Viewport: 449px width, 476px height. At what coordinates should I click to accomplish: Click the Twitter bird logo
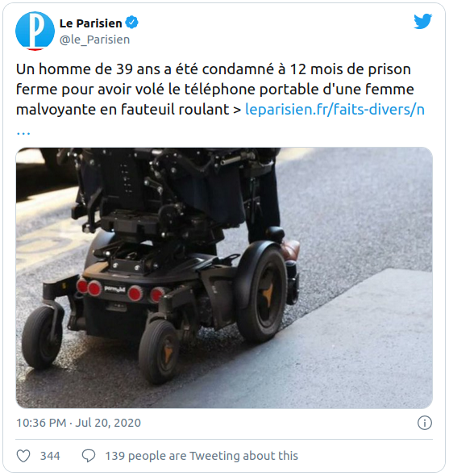422,21
